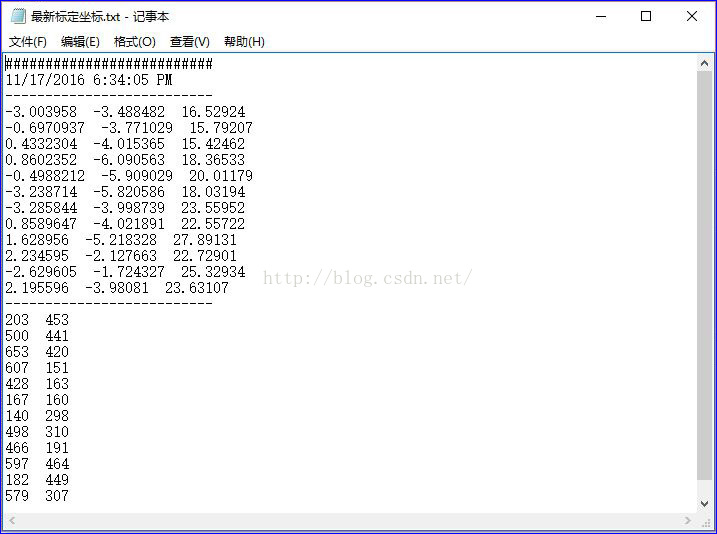Click the value -0.4988212
Screen dimensions: 717x534
(45, 176)
